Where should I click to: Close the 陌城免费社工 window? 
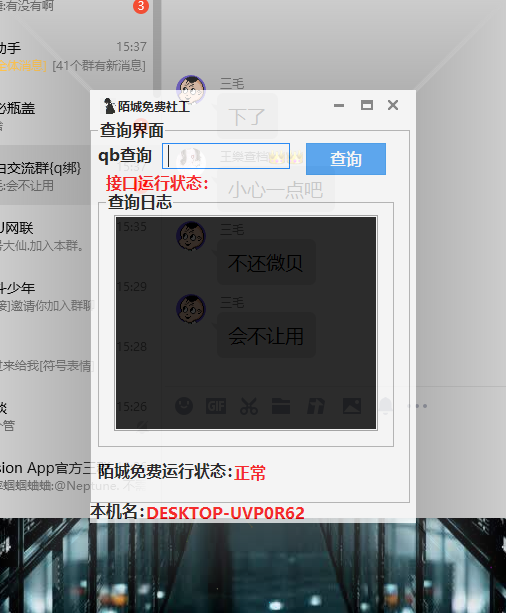pos(393,105)
